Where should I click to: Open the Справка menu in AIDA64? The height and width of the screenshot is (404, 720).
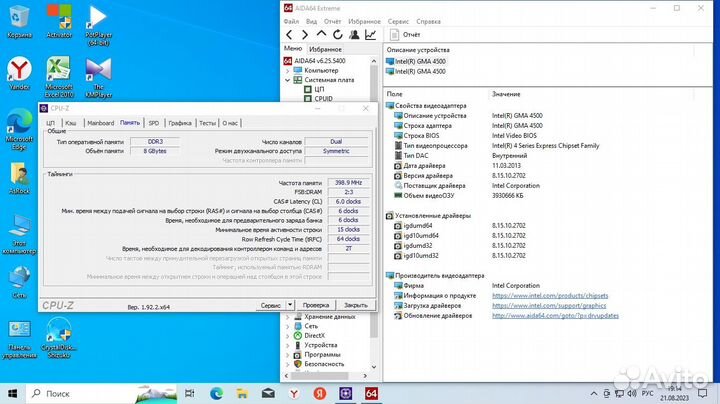point(428,22)
